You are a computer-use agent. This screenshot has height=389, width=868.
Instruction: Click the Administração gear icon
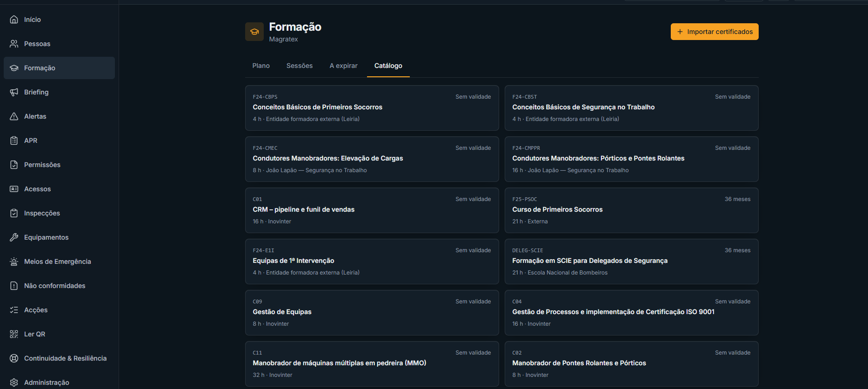click(x=14, y=382)
